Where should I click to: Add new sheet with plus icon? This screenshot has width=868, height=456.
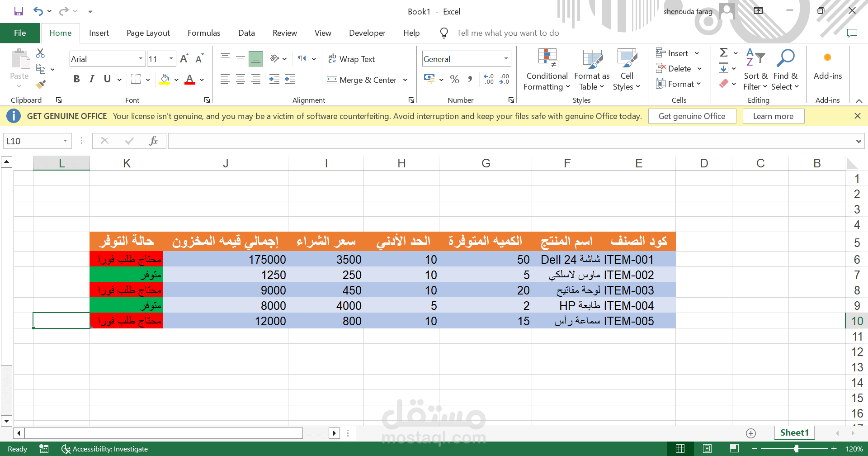click(x=751, y=433)
